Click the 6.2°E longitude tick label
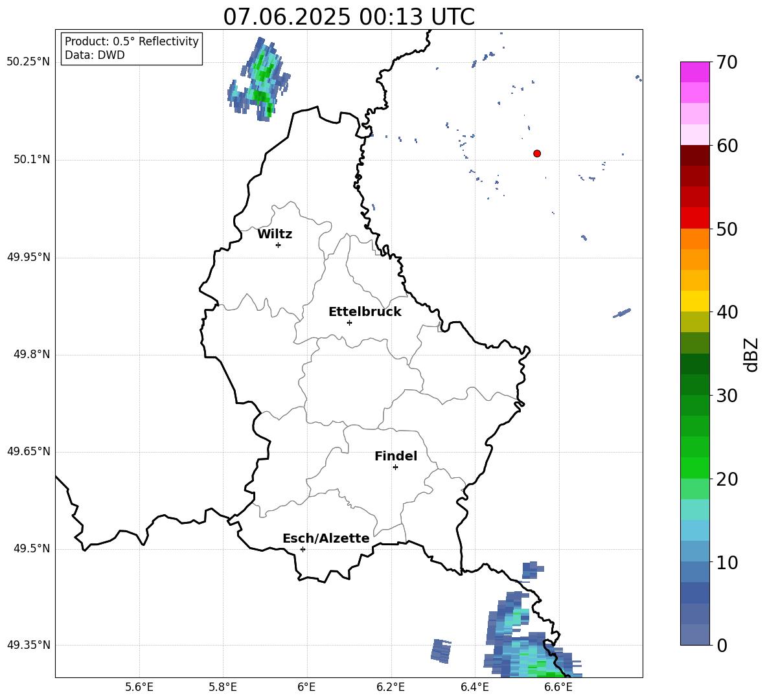 tap(391, 687)
